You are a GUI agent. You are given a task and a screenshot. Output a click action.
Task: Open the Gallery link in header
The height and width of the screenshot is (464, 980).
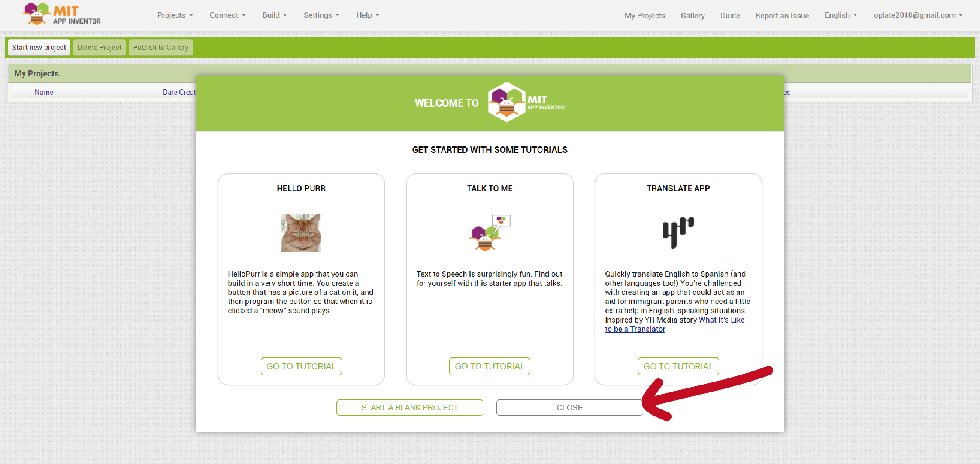click(693, 16)
